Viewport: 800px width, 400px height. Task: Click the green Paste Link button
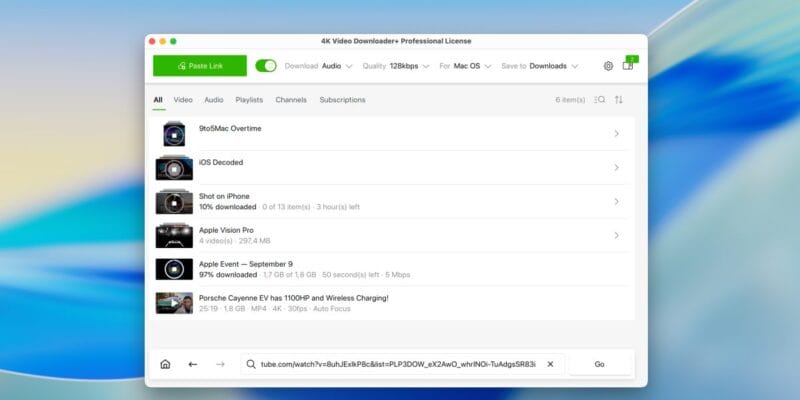coord(199,66)
